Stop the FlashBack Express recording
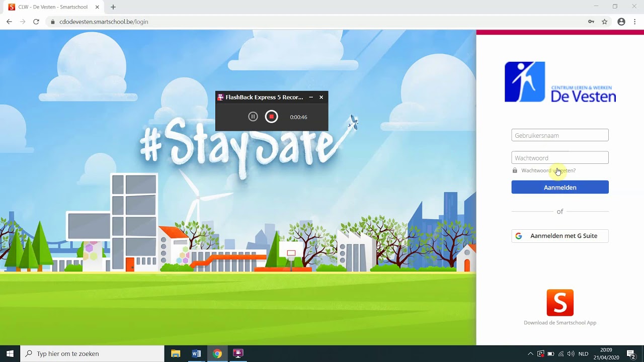The height and width of the screenshot is (362, 644). (x=272, y=117)
